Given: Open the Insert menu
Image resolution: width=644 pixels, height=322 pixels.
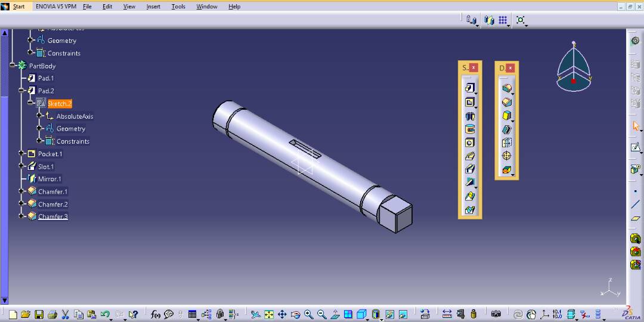Looking at the screenshot, I should [x=153, y=7].
